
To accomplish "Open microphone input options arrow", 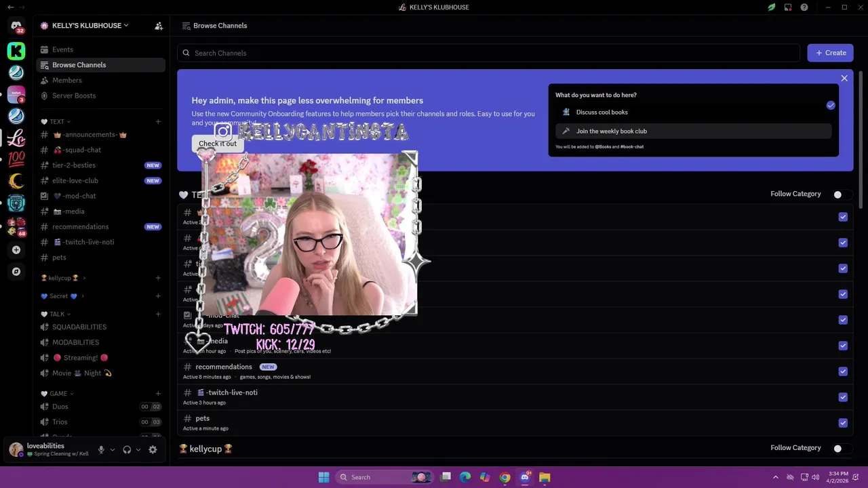I will point(113,449).
